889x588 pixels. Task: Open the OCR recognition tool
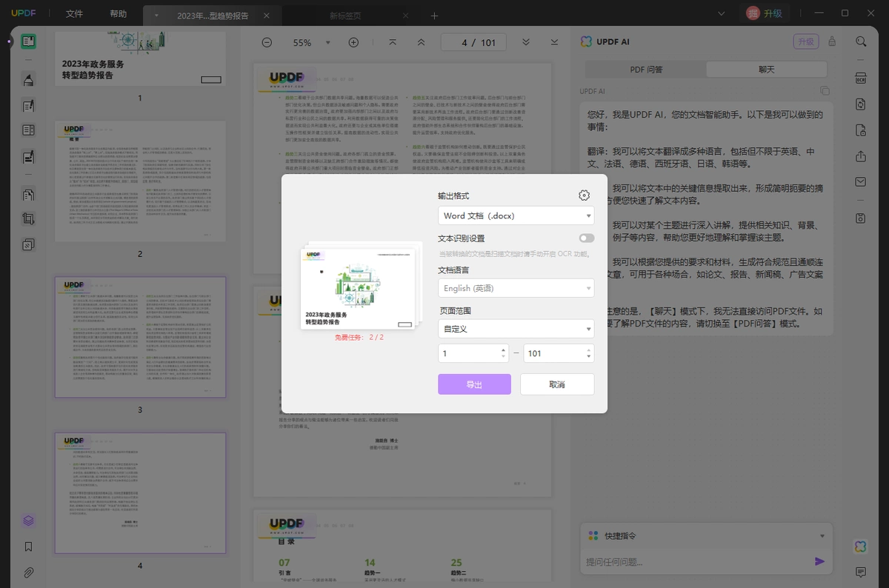861,78
